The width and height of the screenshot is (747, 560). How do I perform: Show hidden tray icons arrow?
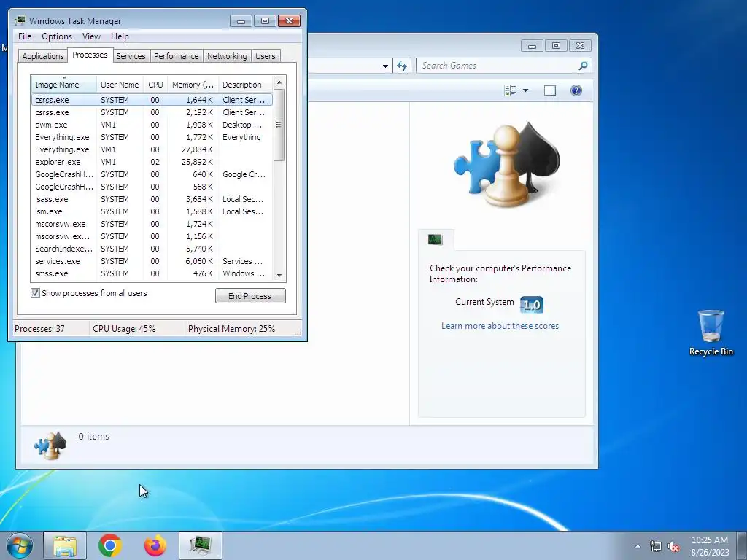pyautogui.click(x=638, y=546)
